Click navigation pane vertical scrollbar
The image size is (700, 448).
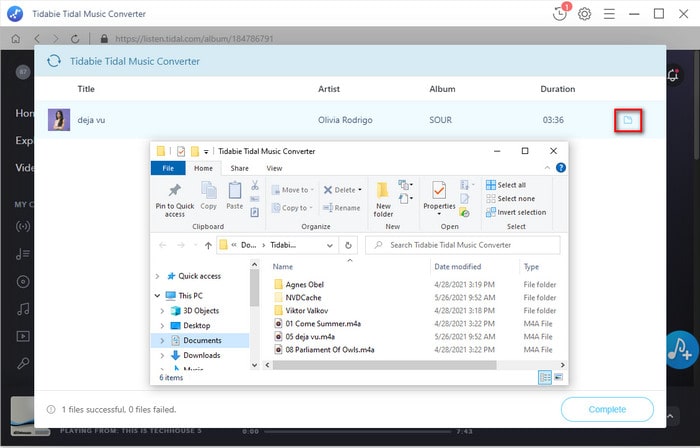click(x=254, y=288)
